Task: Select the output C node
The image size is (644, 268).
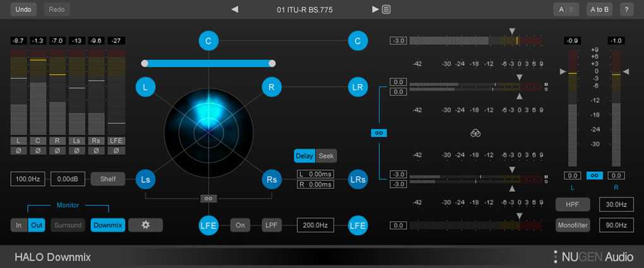Action: (x=358, y=40)
